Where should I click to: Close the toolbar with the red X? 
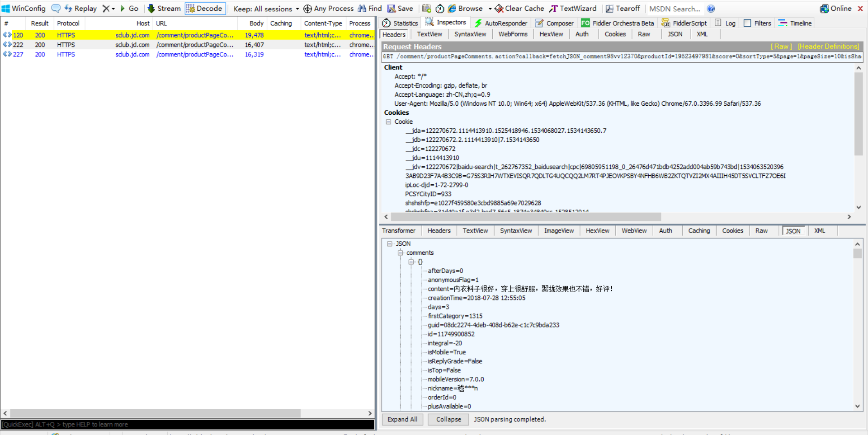pos(860,9)
